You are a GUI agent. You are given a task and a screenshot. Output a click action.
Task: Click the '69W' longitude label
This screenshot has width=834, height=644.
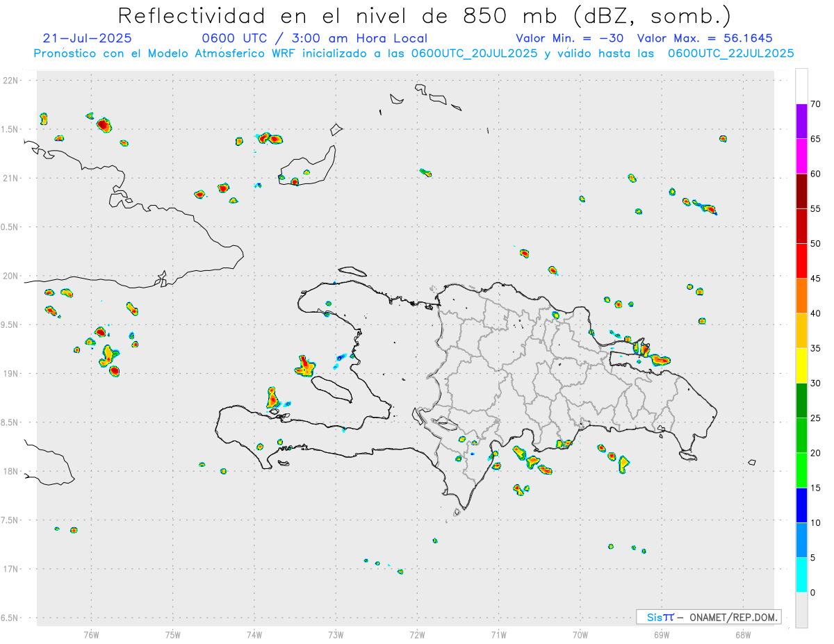pyautogui.click(x=662, y=634)
